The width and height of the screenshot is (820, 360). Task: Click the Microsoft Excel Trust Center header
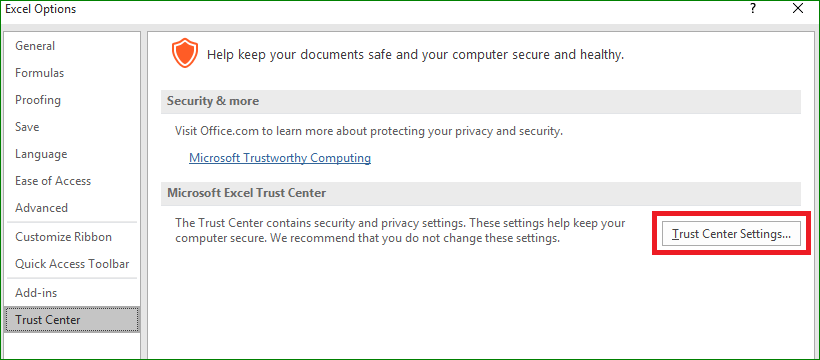(x=481, y=194)
